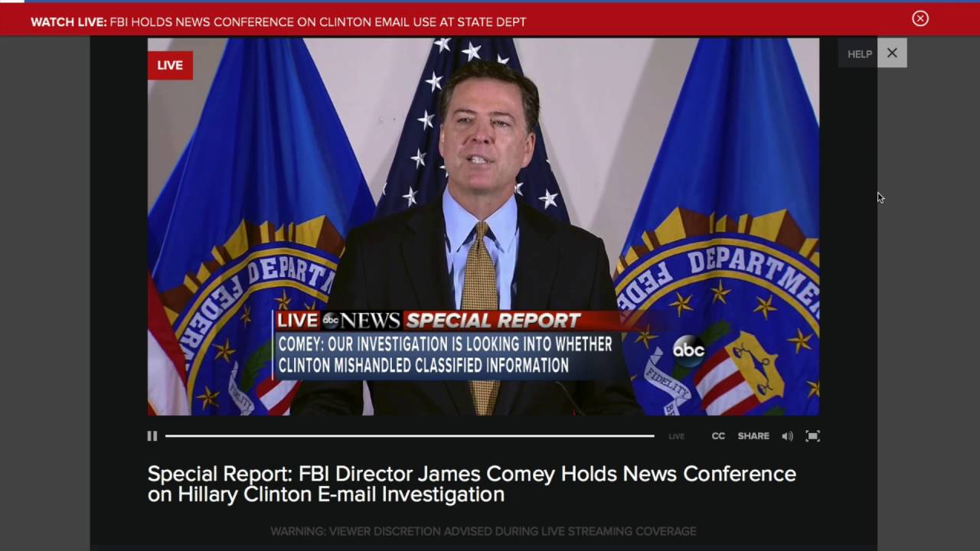Click the ABC News Special Report graphic

click(429, 320)
